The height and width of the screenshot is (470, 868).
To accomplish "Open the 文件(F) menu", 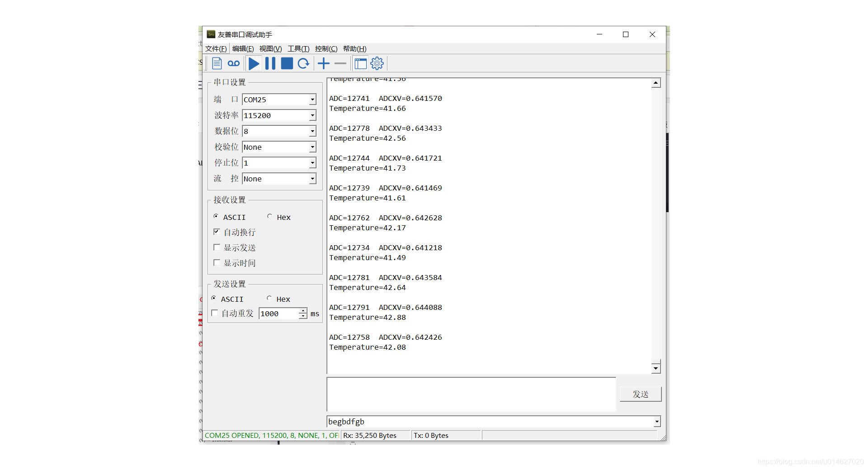I will pos(216,49).
